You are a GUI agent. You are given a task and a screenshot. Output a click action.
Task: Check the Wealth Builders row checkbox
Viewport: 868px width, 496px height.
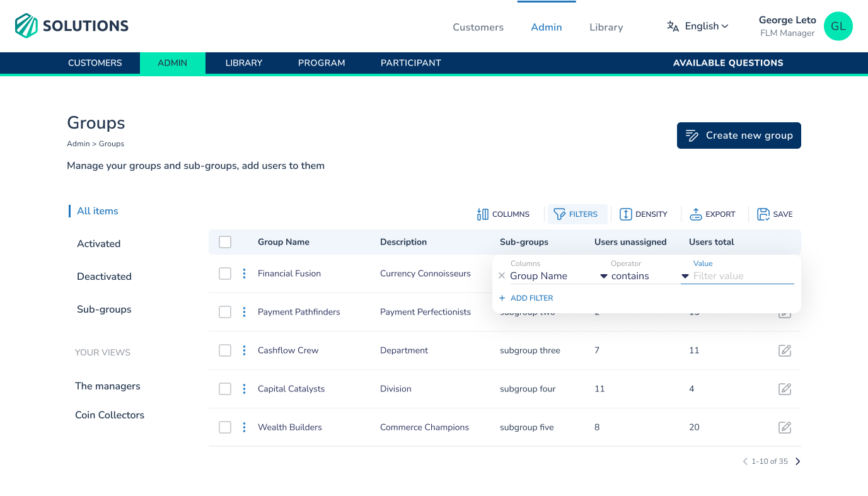[x=225, y=427]
